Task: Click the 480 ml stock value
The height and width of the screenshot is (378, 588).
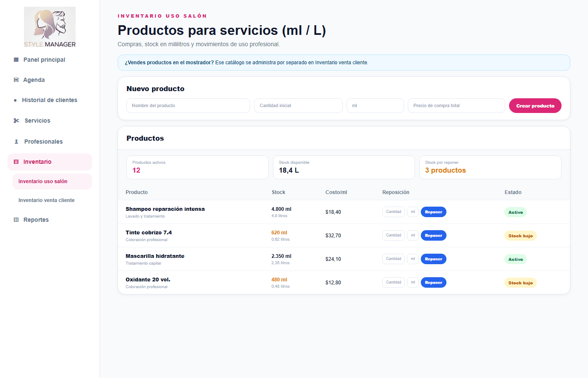Action: (x=279, y=279)
